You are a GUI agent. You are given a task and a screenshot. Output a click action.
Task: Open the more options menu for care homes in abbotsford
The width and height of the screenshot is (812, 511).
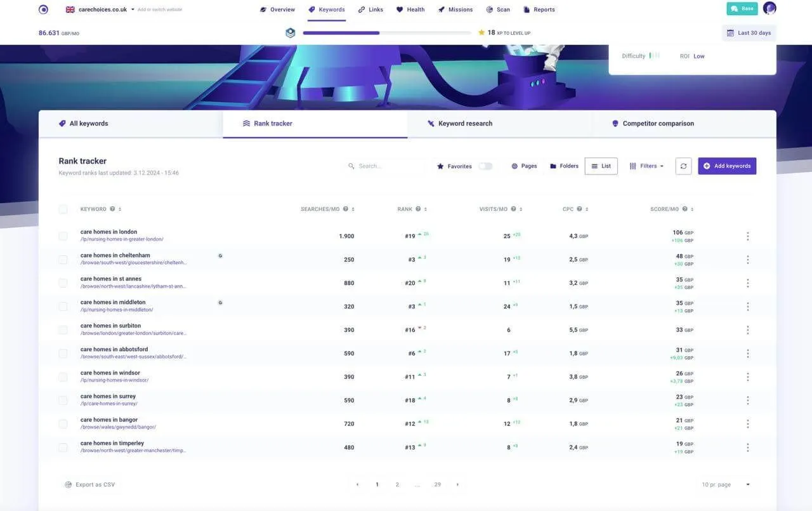(x=747, y=354)
